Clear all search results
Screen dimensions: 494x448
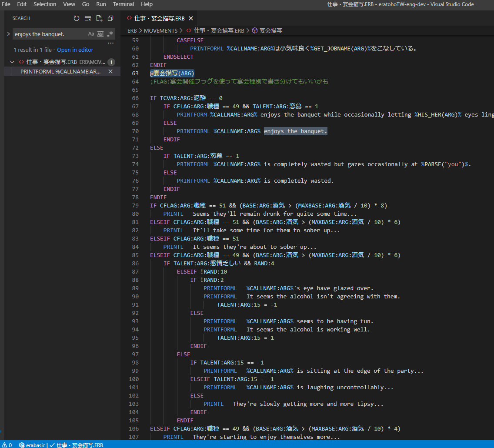[88, 18]
